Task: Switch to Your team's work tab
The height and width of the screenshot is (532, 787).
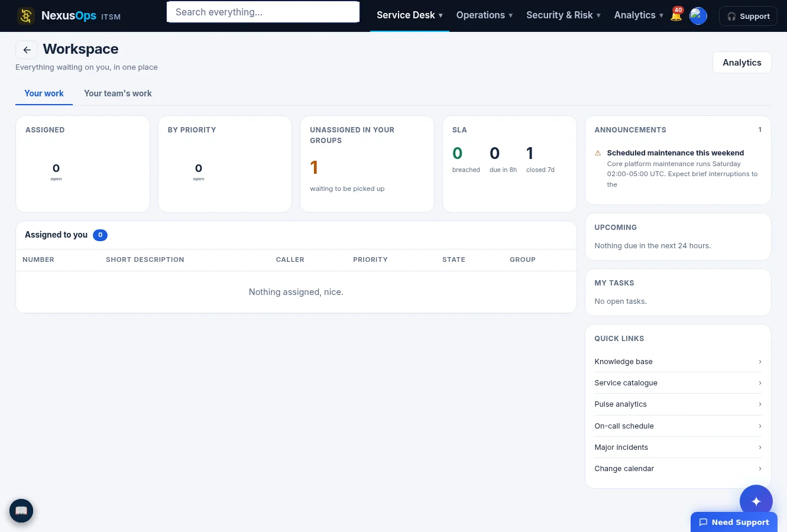Action: coord(118,93)
